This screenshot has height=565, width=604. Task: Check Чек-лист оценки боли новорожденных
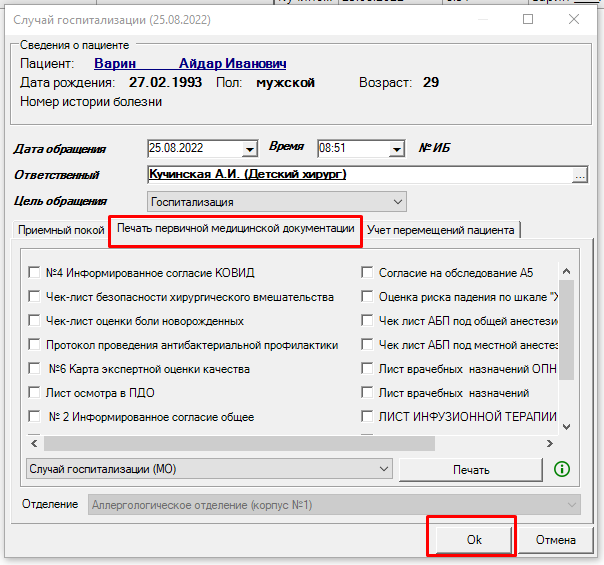click(x=35, y=322)
